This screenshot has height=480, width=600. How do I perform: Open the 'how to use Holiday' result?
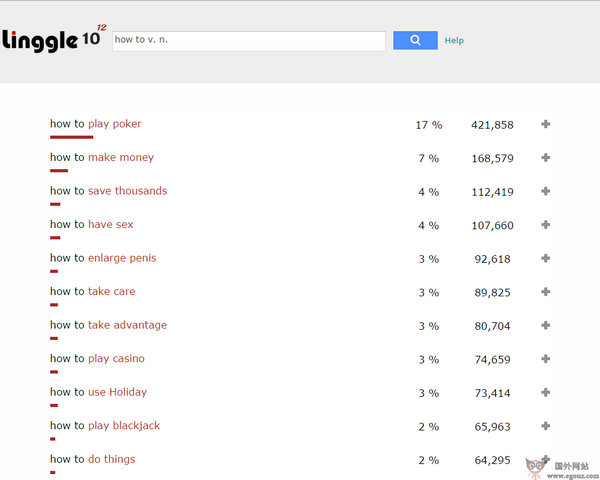pos(99,392)
